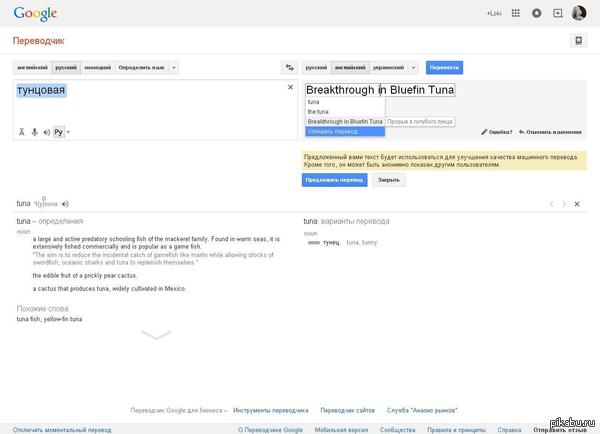Expand the source language dropdown arrow
600x434 pixels.
coord(174,67)
